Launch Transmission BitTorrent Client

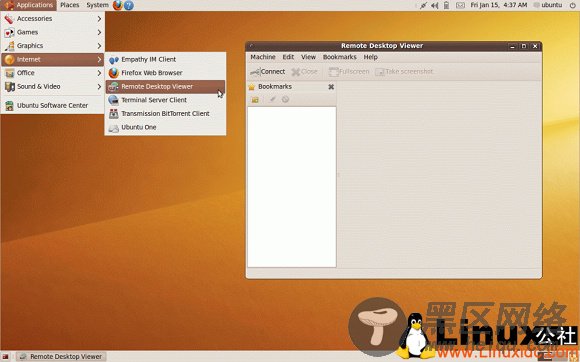point(165,114)
